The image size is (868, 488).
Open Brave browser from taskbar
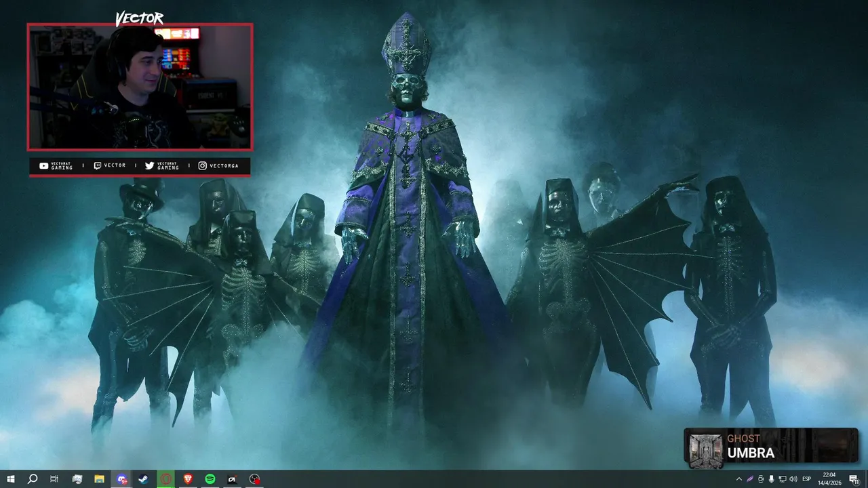click(x=188, y=479)
